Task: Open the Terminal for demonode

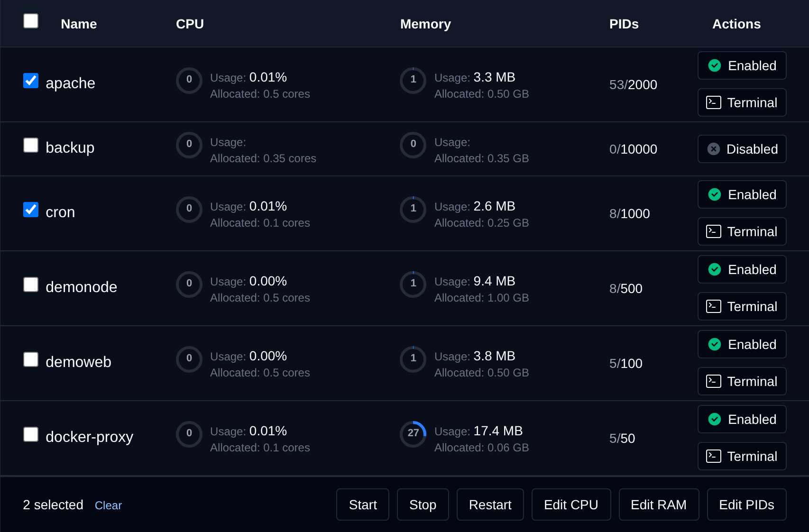Action: (742, 306)
